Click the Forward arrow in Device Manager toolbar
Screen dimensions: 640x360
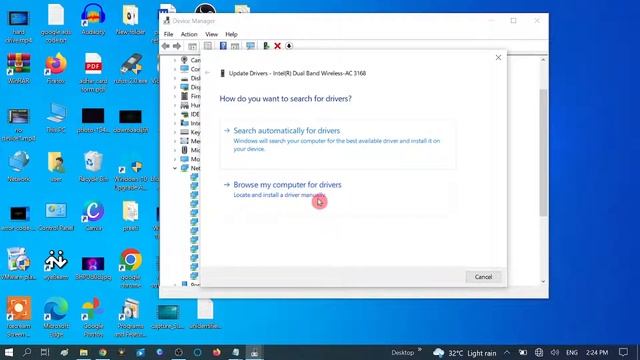177,46
